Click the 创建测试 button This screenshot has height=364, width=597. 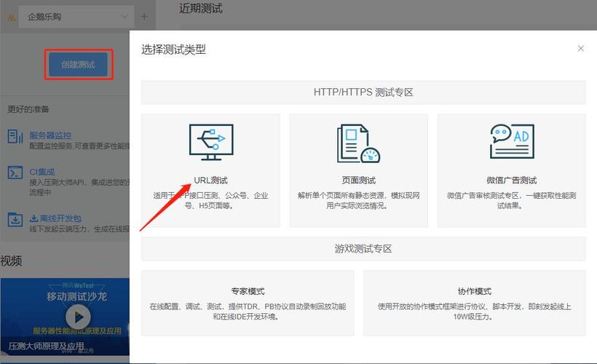pyautogui.click(x=78, y=64)
